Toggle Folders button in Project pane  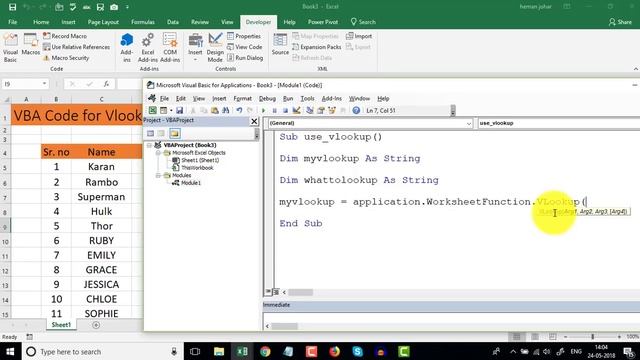coord(175,133)
